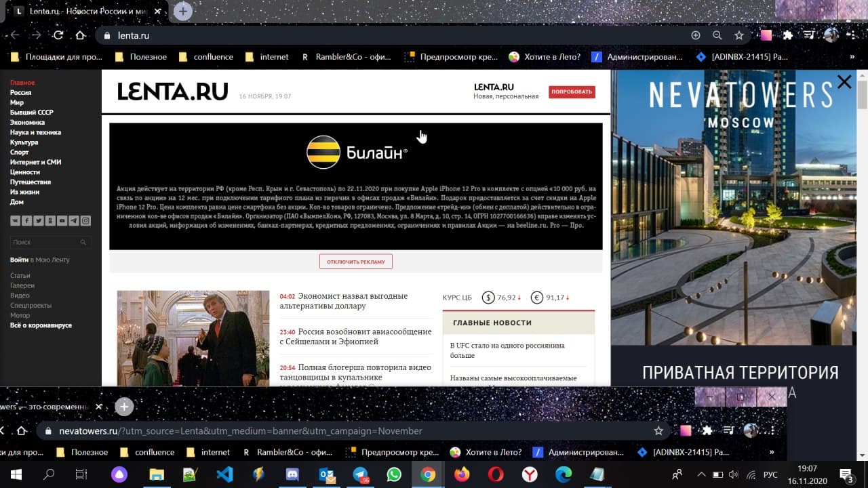
Task: Open media control icon in top toolbar
Action: pyautogui.click(x=809, y=35)
